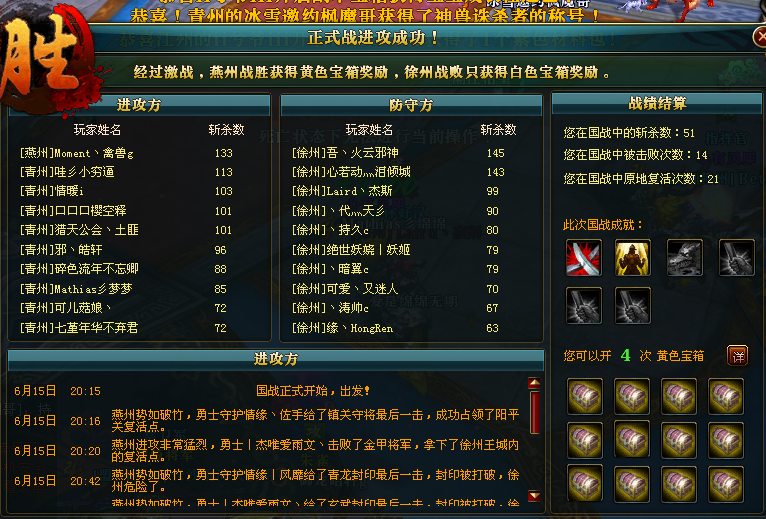Viewport: 766px width, 519px height.
Task: Click the battle log scroll up arrow
Action: 534,383
